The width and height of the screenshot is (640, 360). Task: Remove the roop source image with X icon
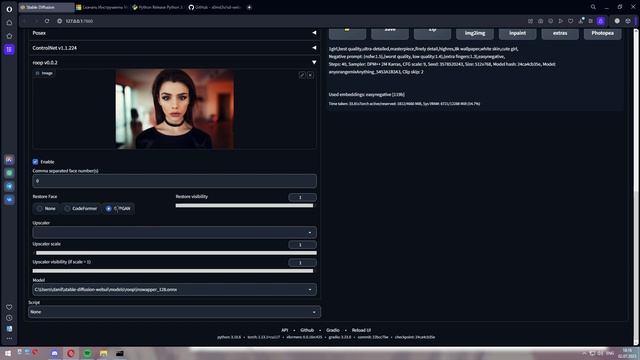[310, 75]
